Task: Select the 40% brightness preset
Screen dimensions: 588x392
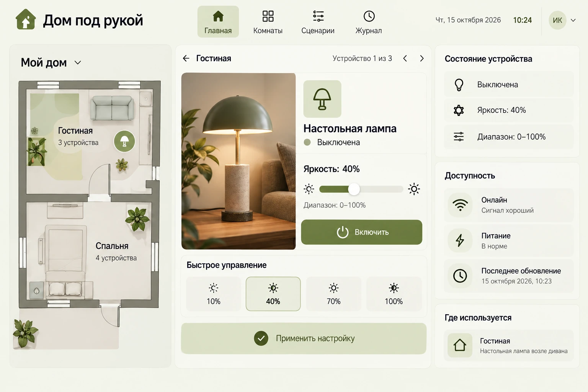Action: 273,294
